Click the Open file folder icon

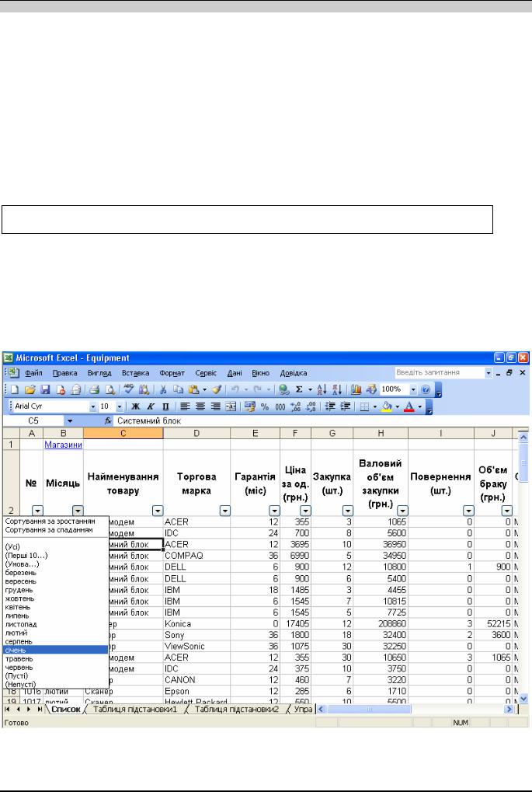[x=30, y=389]
